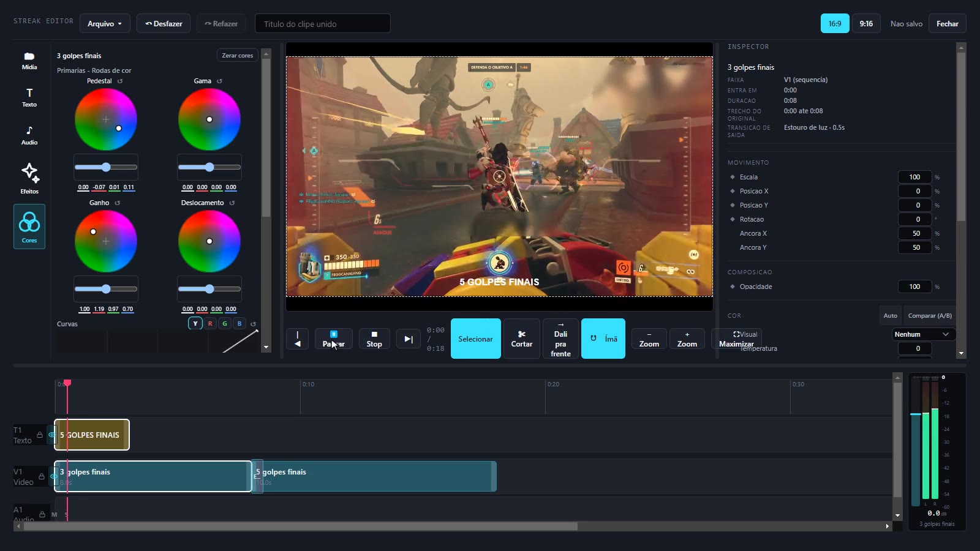Toggle the Ímã snapping magnet
The image size is (980, 551).
(x=603, y=339)
